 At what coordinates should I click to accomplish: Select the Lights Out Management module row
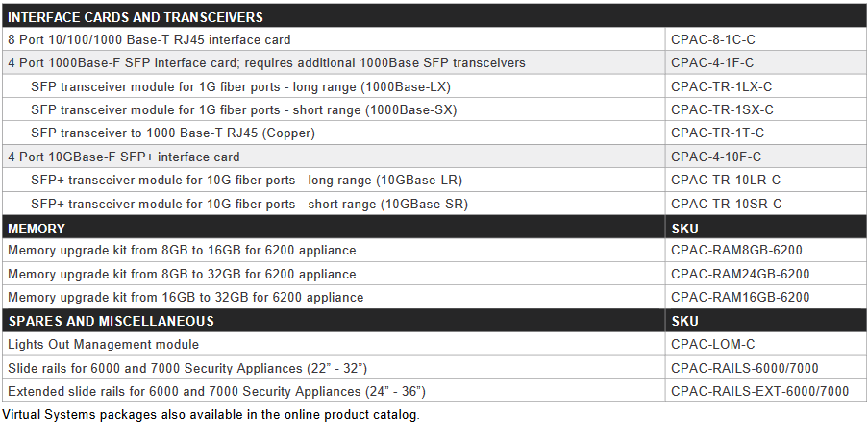tap(104, 344)
